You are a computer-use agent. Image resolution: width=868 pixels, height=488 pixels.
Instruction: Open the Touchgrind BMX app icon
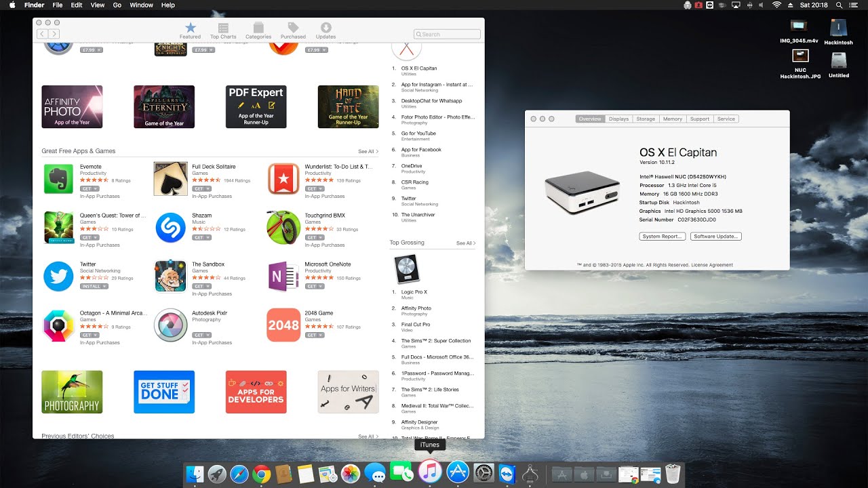pos(283,228)
